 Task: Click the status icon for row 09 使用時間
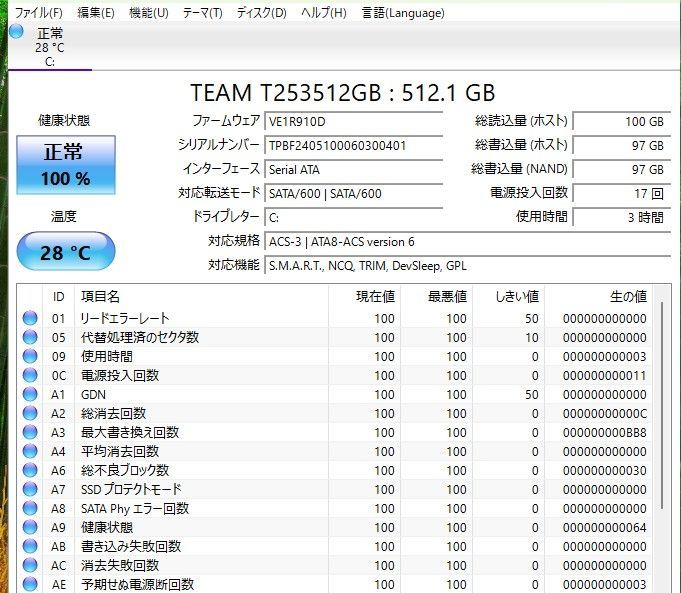click(30, 356)
